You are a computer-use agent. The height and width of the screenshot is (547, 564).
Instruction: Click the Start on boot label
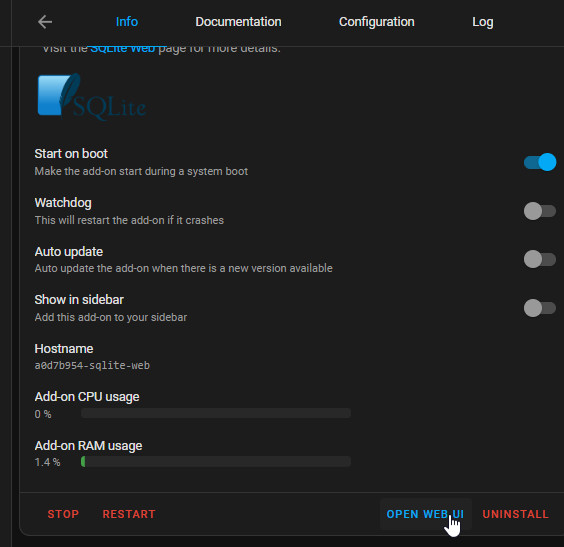click(x=71, y=154)
